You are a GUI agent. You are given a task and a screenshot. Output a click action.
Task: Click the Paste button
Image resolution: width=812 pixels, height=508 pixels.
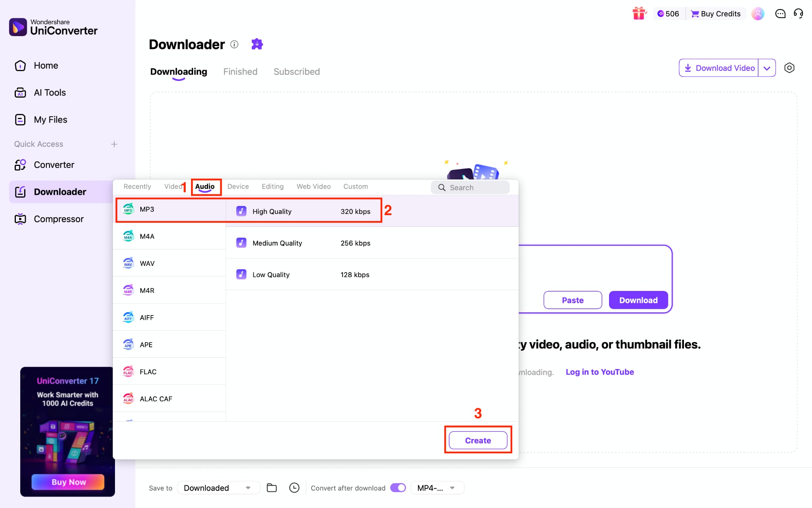573,300
